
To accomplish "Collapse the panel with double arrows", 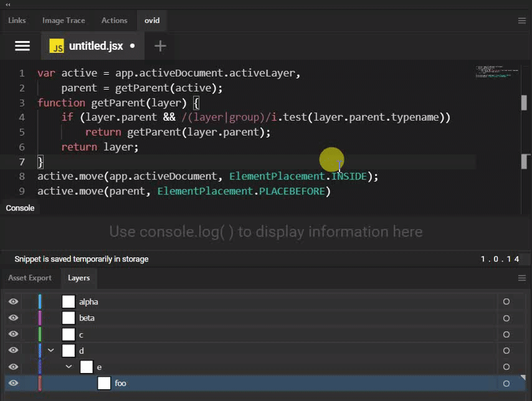I will (8, 4).
